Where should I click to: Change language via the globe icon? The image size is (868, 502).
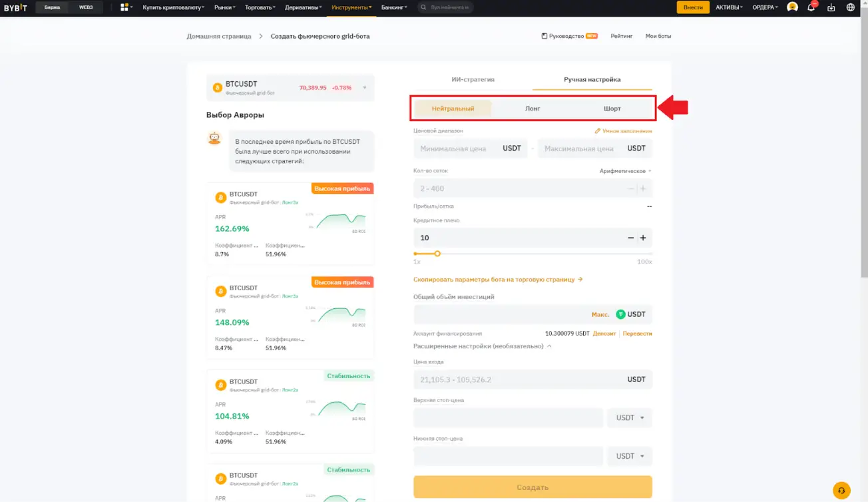click(x=849, y=7)
